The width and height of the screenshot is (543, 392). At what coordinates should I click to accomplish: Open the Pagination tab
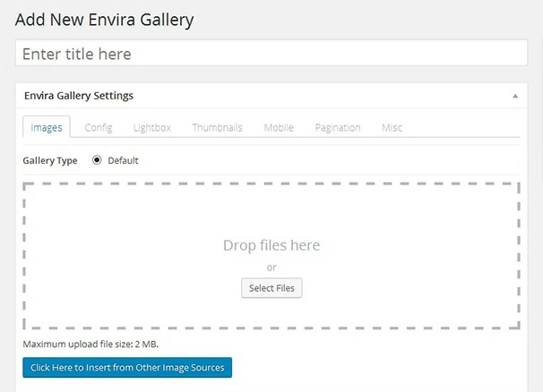[338, 128]
